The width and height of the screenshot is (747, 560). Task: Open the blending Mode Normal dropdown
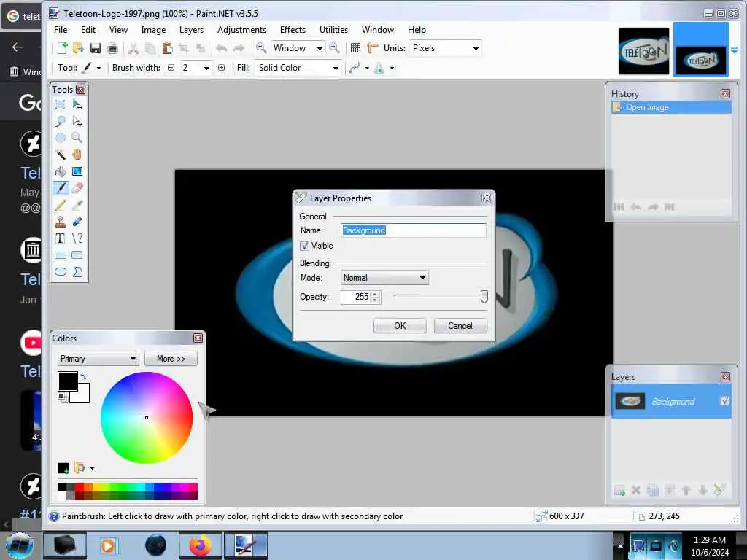[x=384, y=278]
